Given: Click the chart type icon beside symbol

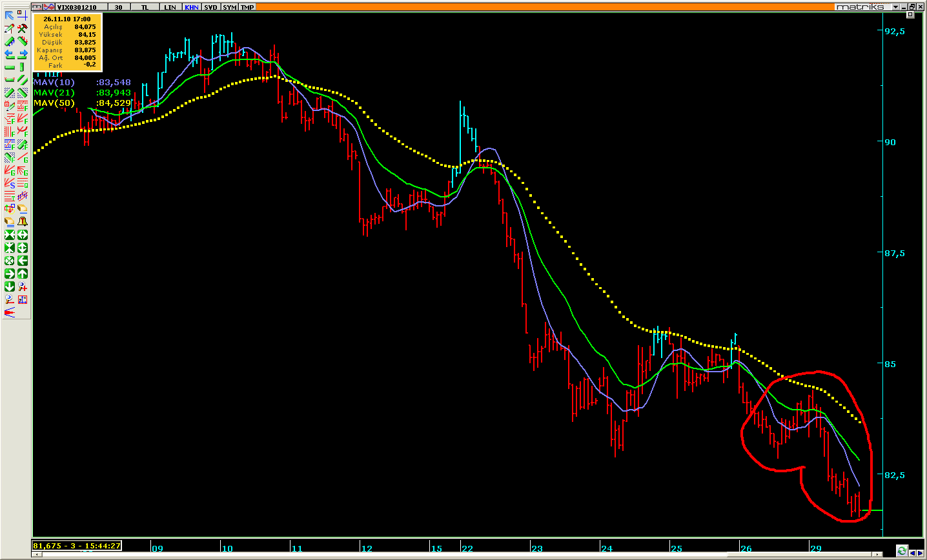Looking at the screenshot, I should [x=48, y=7].
